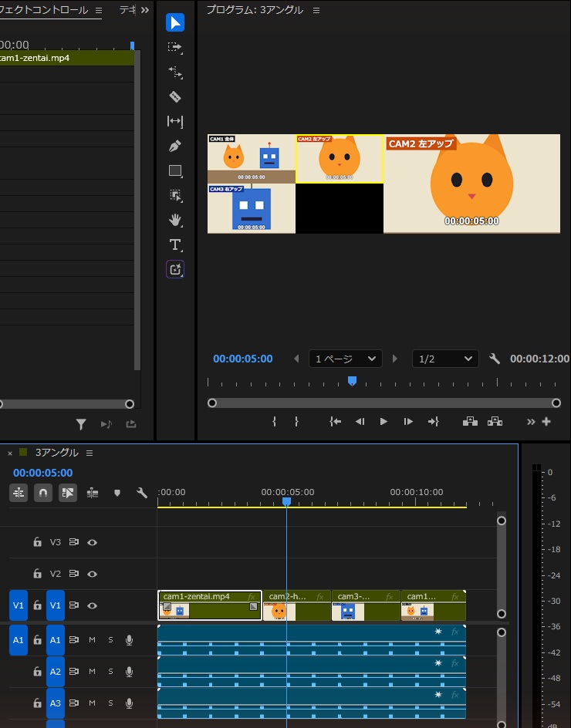Open the page dropdown showing 1 ページ
Image resolution: width=571 pixels, height=728 pixels.
tap(345, 359)
